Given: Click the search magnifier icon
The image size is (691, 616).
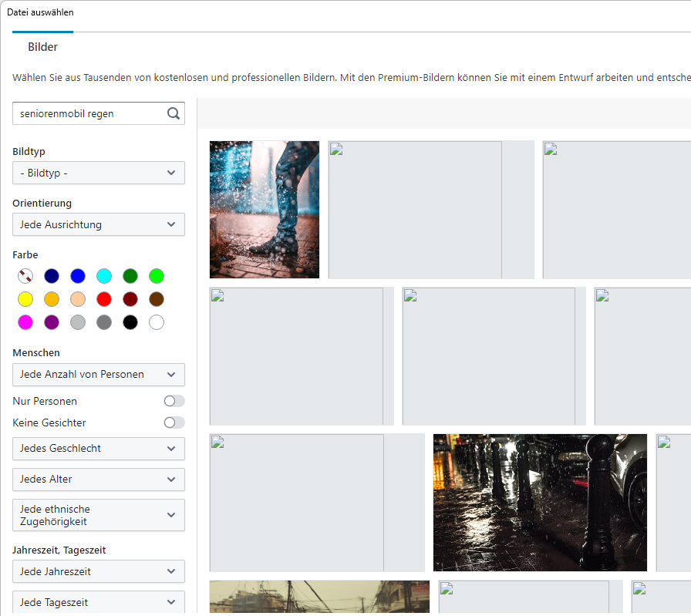Looking at the screenshot, I should (174, 114).
